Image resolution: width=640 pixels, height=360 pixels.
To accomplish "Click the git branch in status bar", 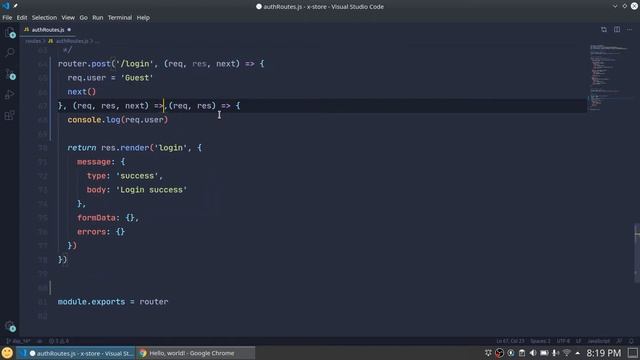I will tap(18, 341).
